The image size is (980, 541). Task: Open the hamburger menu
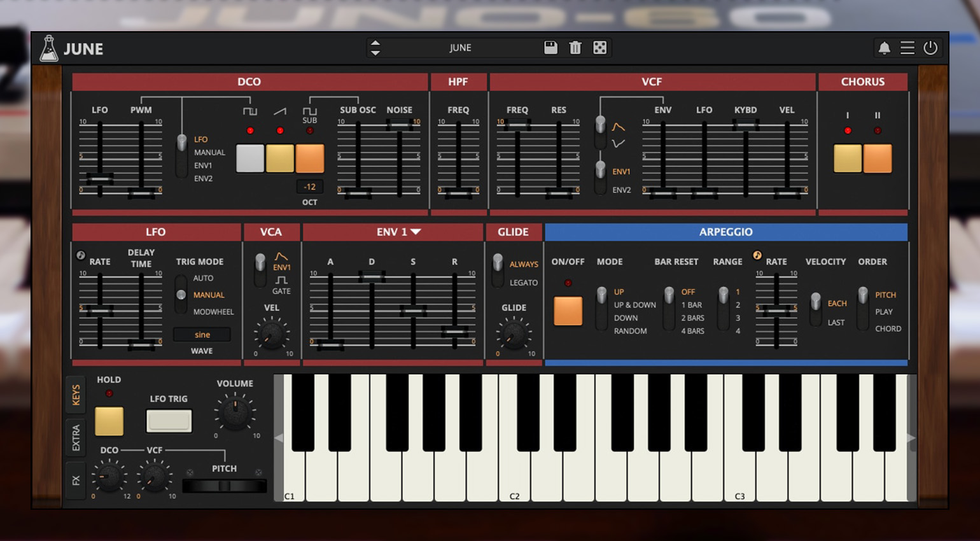click(907, 48)
